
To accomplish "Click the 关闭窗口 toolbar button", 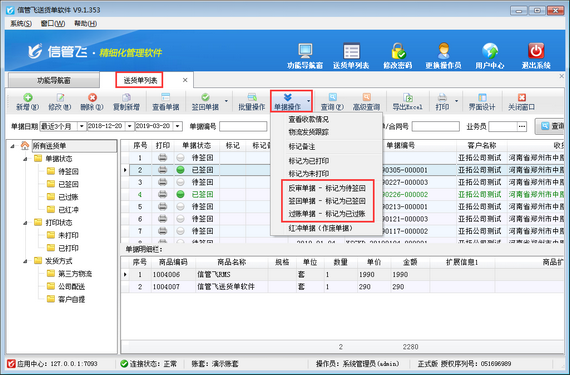I will tap(522, 102).
